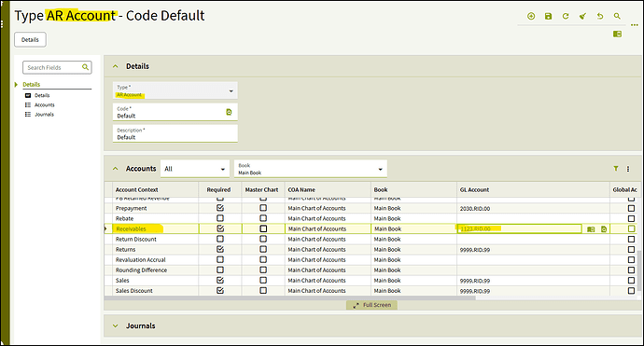Toggle Required checkbox for Return Discount
Image resolution: width=644 pixels, height=346 pixels.
220,239
